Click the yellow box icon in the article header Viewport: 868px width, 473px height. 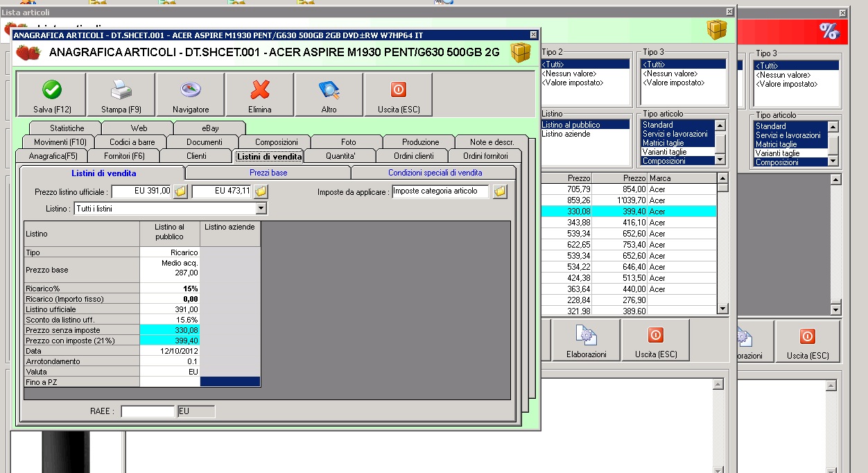521,52
